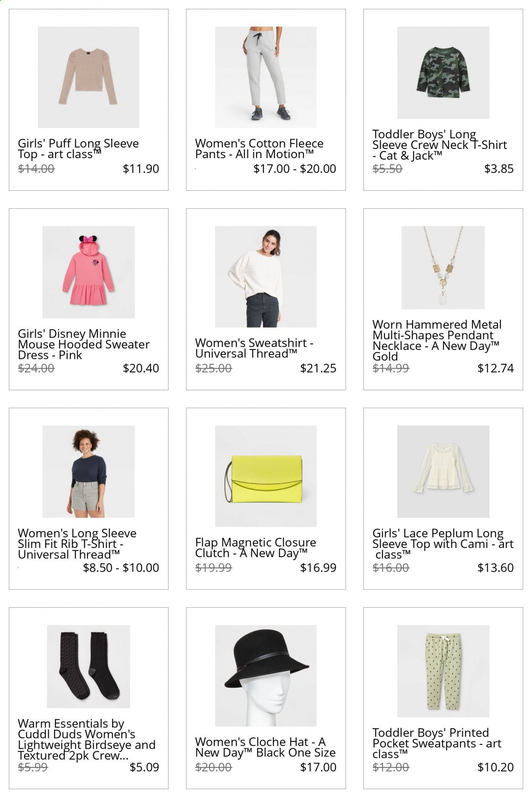Select the camo Toddler Boys' T-Shirt image
The height and width of the screenshot is (798, 532).
click(443, 73)
